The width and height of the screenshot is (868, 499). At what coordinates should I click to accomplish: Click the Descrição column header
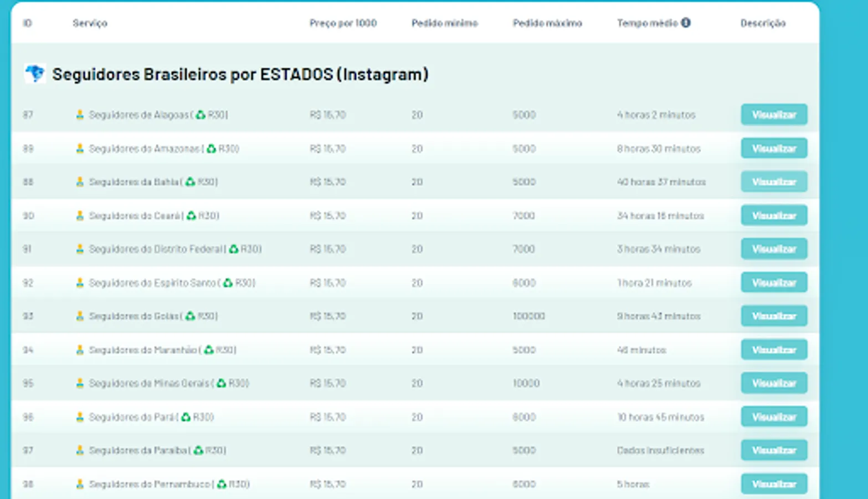(x=763, y=23)
